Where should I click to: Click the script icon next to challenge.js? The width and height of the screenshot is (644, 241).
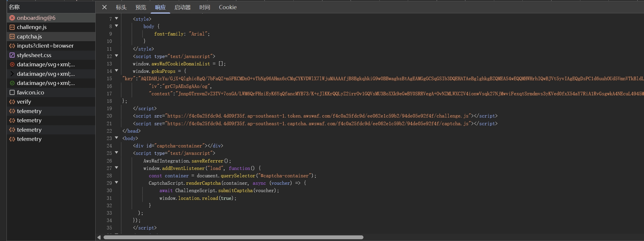tap(12, 27)
